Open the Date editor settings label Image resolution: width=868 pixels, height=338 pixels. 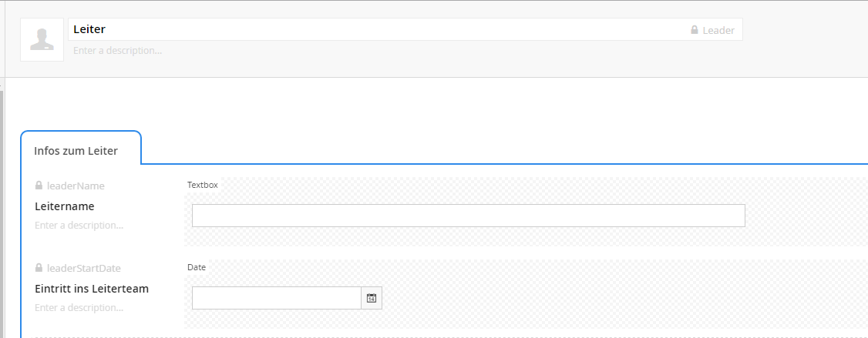click(x=197, y=267)
